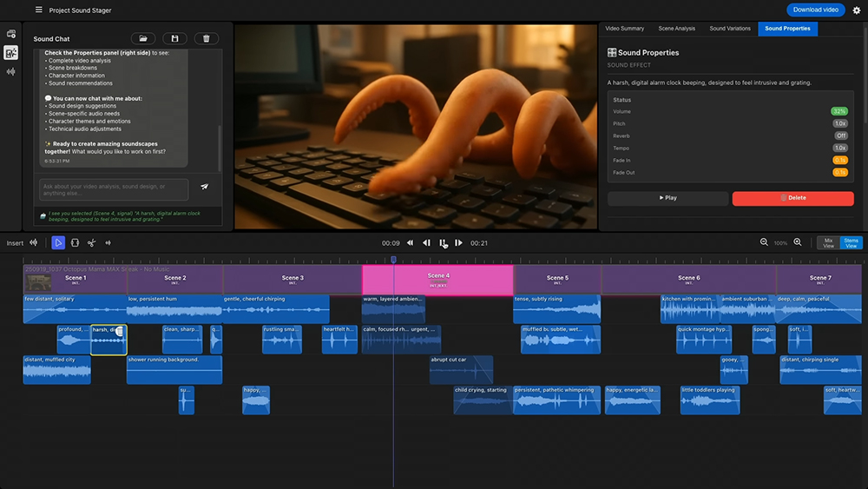Click the green Volume 32% value
The image size is (868, 489).
point(839,111)
